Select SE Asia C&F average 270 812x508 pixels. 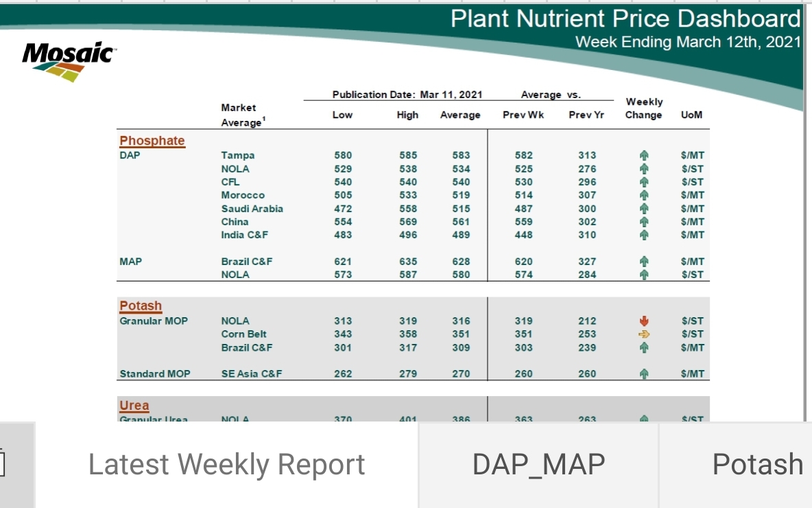tap(461, 373)
